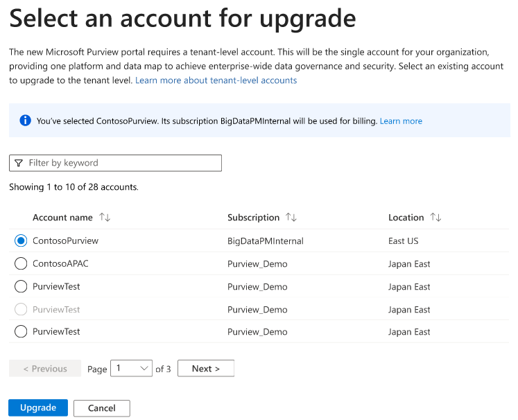Click the 'Showing 1 to 10 of 28 accounts' text
The height and width of the screenshot is (420, 518).
(74, 187)
